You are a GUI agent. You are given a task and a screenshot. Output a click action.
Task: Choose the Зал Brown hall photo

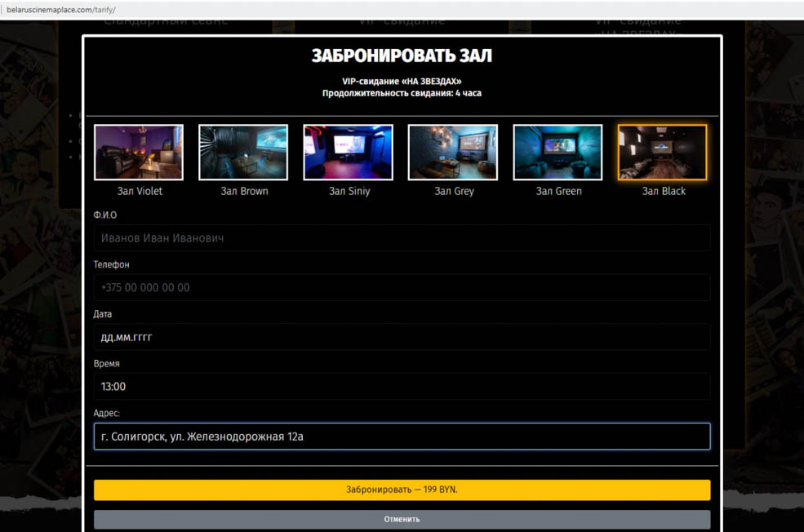pyautogui.click(x=243, y=153)
